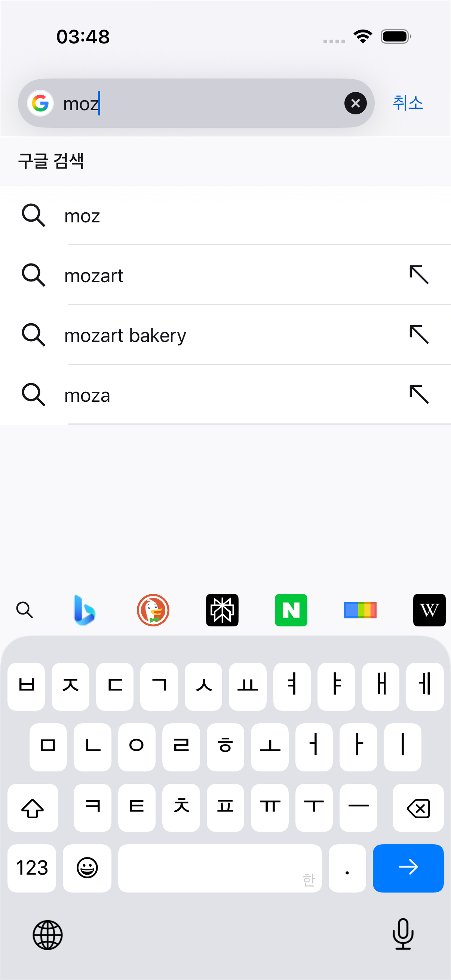Image resolution: width=451 pixels, height=980 pixels.
Task: Select the 'moz' search suggestion
Action: [x=225, y=216]
